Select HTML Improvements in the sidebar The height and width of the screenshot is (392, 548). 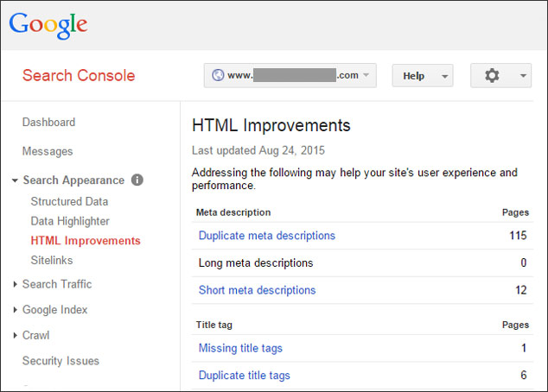pyautogui.click(x=86, y=241)
